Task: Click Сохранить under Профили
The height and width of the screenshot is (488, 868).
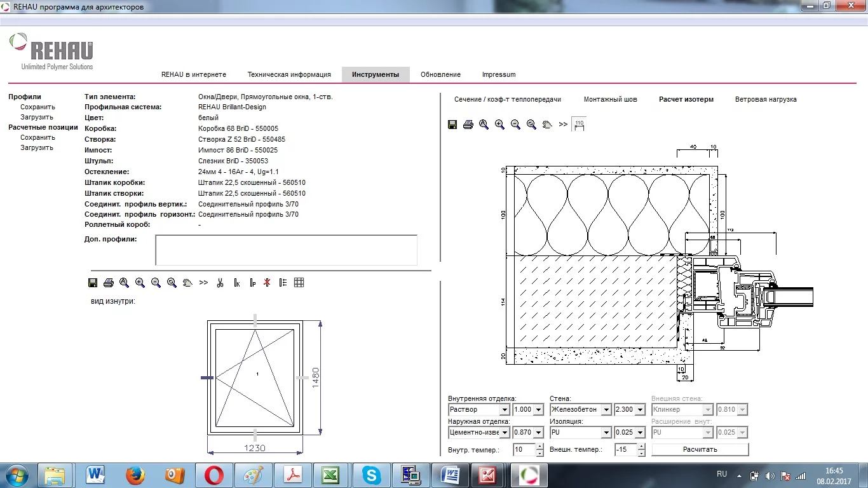Action: (x=37, y=107)
